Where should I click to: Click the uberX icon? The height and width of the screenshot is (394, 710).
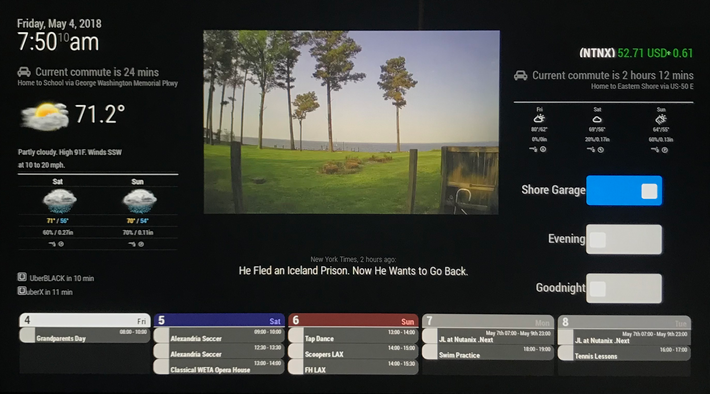22,291
